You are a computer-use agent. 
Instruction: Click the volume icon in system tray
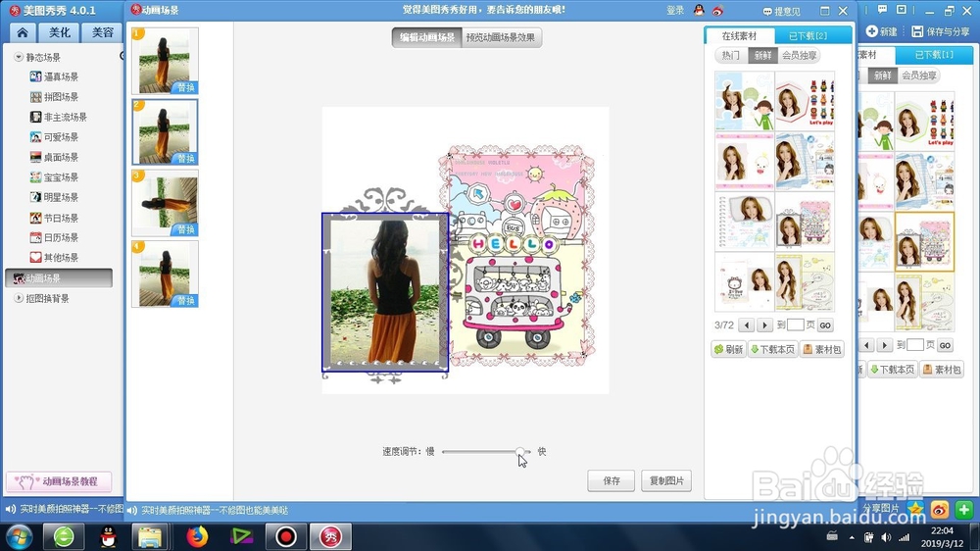point(886,537)
